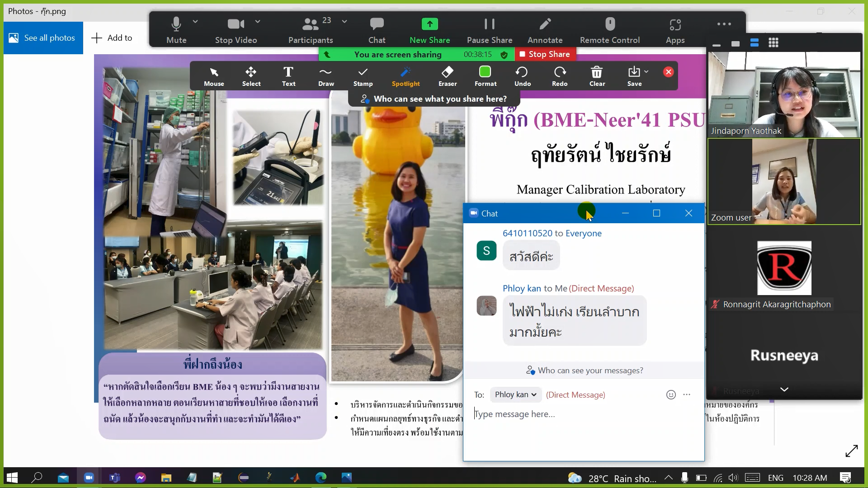Pause Share in Zoom toolbar
Image resolution: width=868 pixels, height=488 pixels.
(490, 30)
